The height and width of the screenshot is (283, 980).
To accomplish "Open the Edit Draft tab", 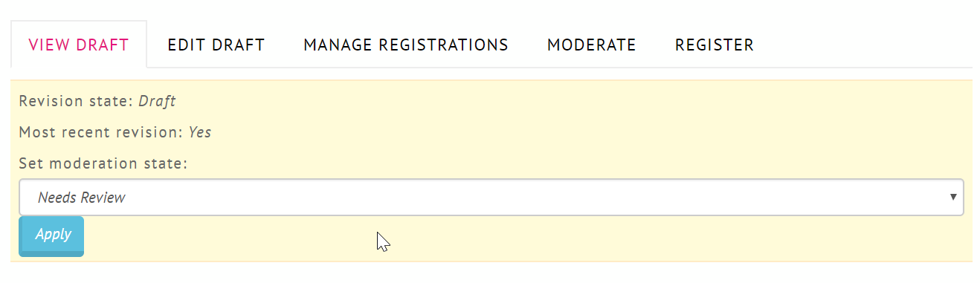I will (216, 45).
